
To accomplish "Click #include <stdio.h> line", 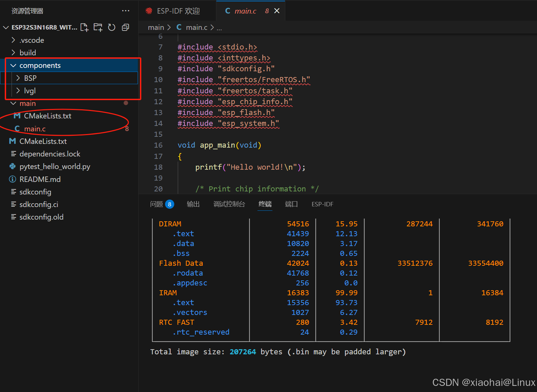I will [x=217, y=47].
